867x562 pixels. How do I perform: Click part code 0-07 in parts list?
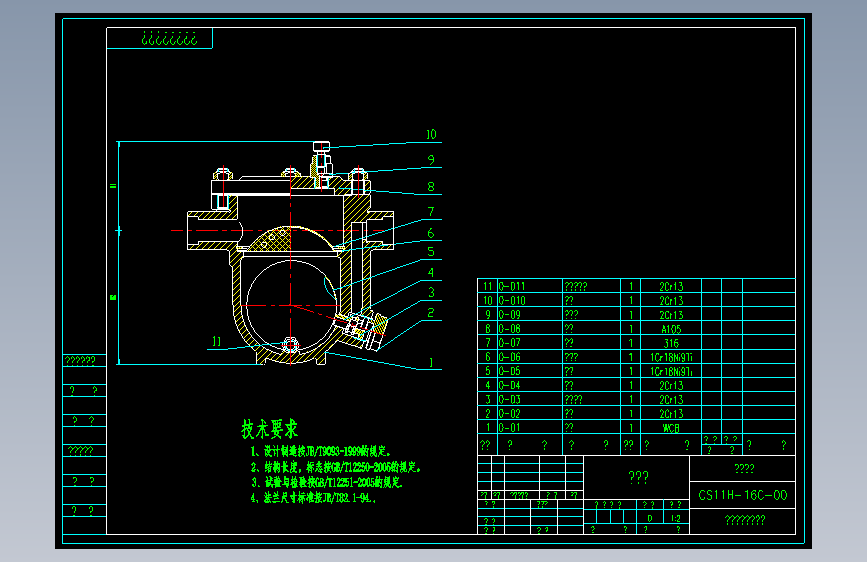point(510,343)
